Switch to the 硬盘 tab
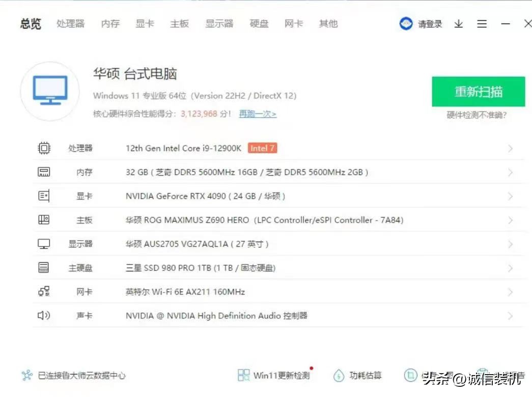 pyautogui.click(x=259, y=24)
